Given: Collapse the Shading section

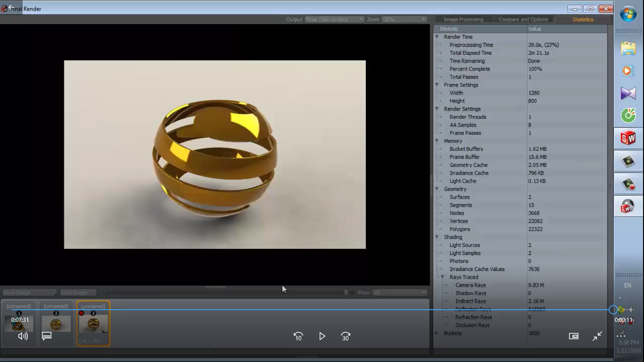Looking at the screenshot, I should (437, 237).
